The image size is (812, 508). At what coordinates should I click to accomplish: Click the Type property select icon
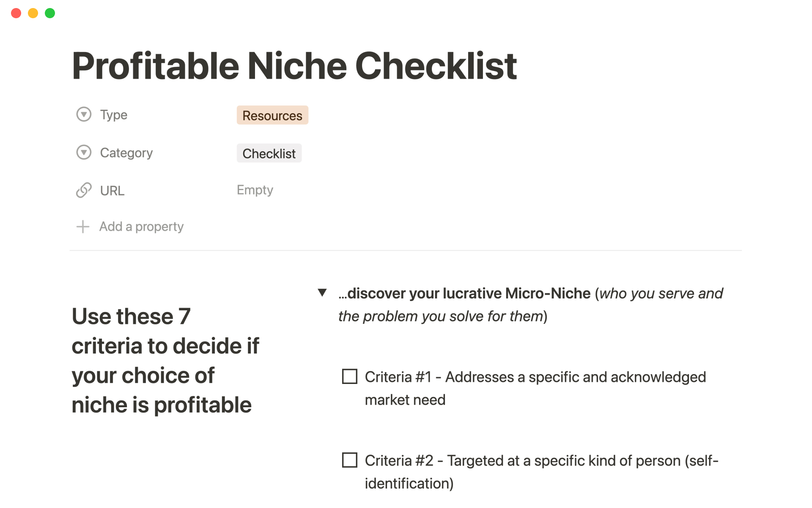click(84, 114)
